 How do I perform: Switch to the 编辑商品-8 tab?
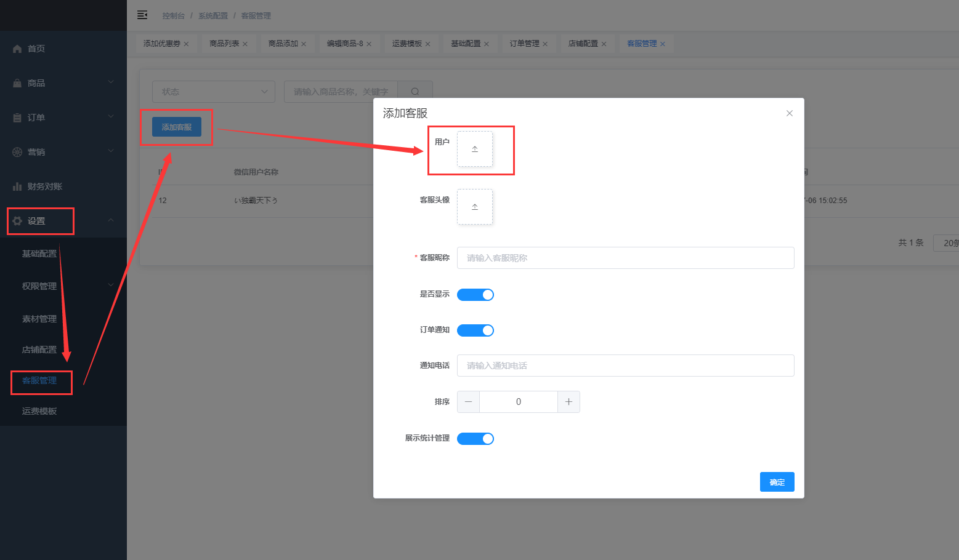[345, 44]
